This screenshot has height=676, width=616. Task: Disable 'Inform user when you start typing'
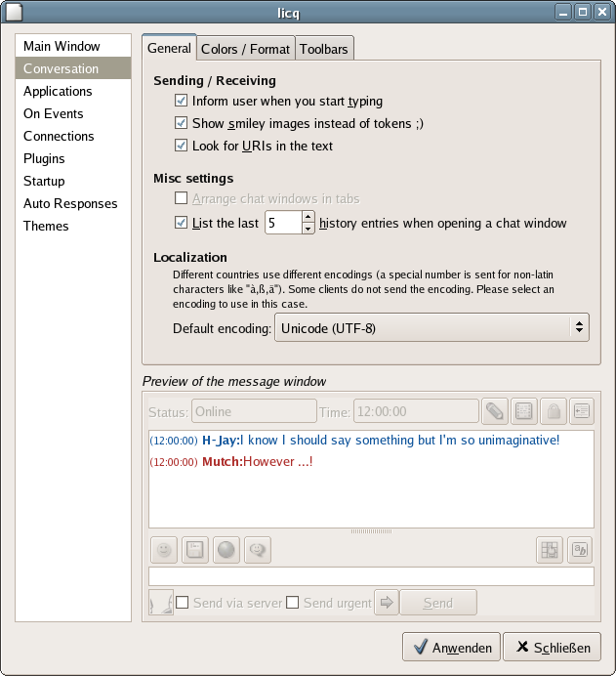point(181,101)
